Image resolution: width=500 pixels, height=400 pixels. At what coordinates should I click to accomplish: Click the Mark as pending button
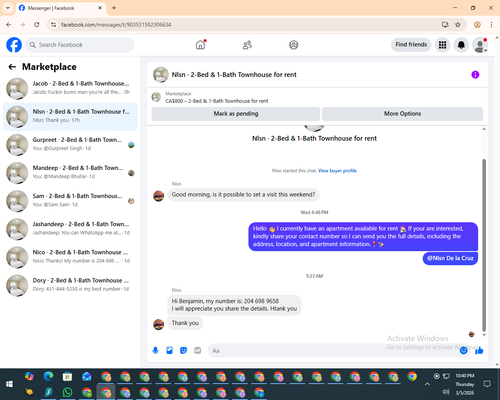point(236,114)
